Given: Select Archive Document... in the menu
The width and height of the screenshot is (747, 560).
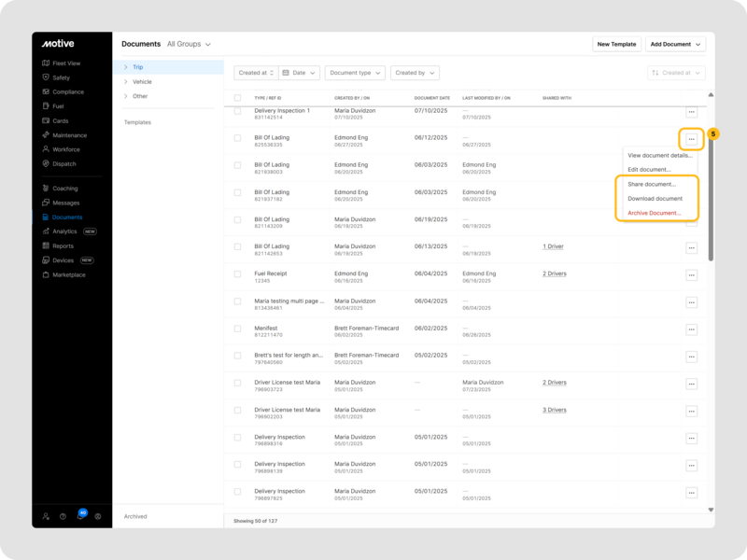Looking at the screenshot, I should pyautogui.click(x=654, y=213).
